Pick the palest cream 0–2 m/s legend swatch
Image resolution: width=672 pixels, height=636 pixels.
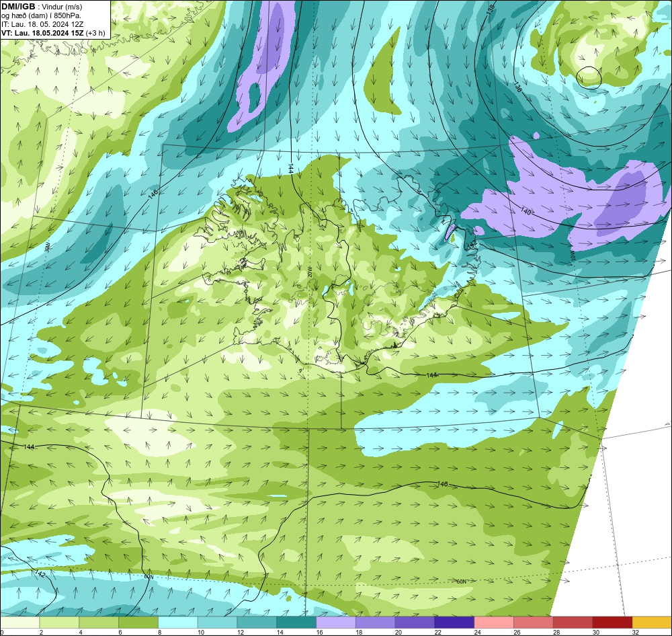click(19, 623)
